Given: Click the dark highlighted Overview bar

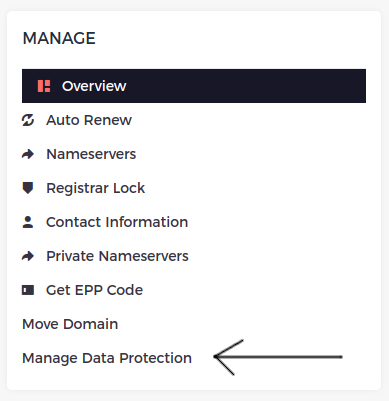Looking at the screenshot, I should click(194, 86).
